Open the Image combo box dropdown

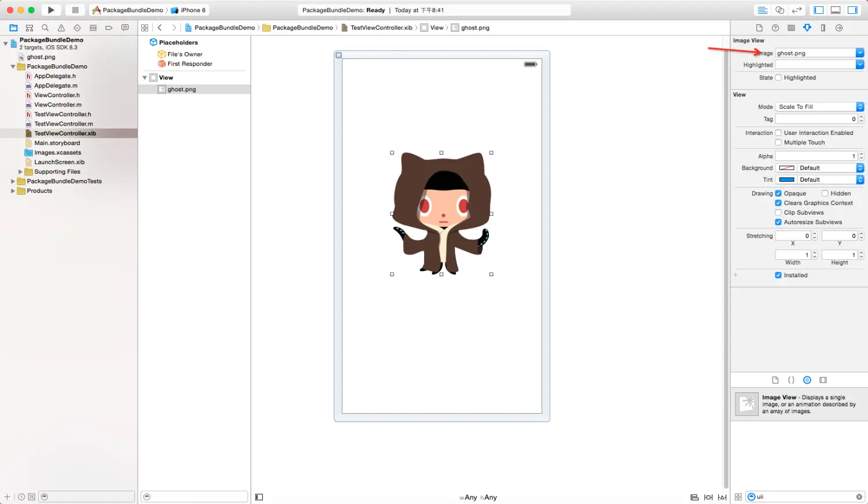[x=860, y=53]
